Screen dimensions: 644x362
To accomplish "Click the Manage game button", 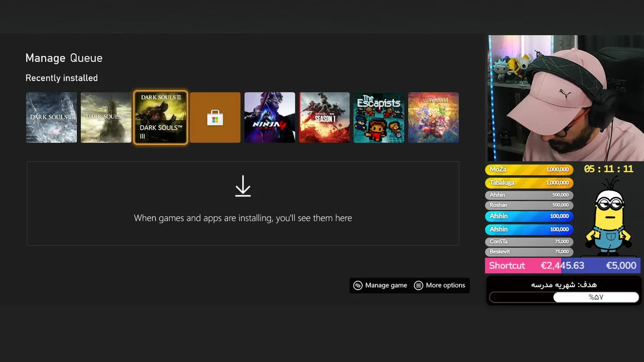I will [x=380, y=285].
